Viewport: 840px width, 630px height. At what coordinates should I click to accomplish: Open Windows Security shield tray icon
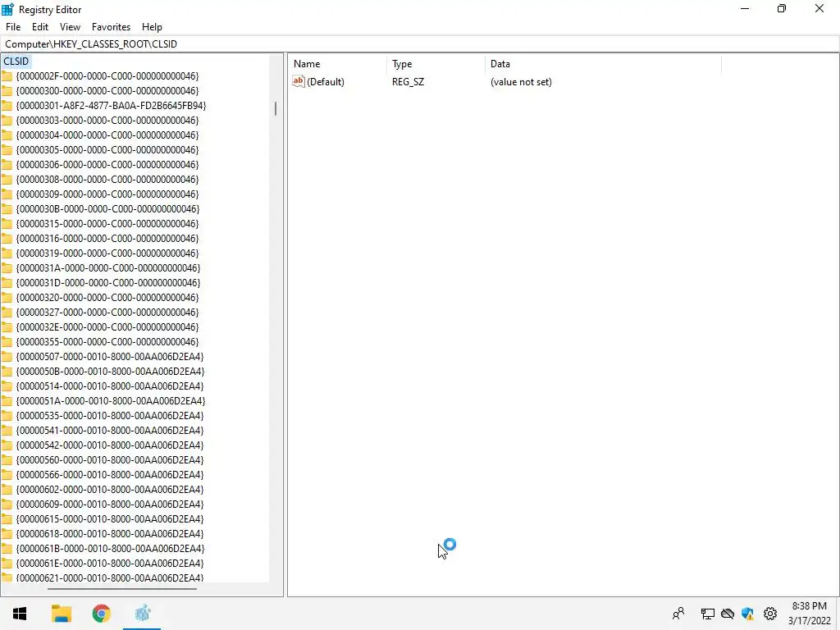pos(748,614)
